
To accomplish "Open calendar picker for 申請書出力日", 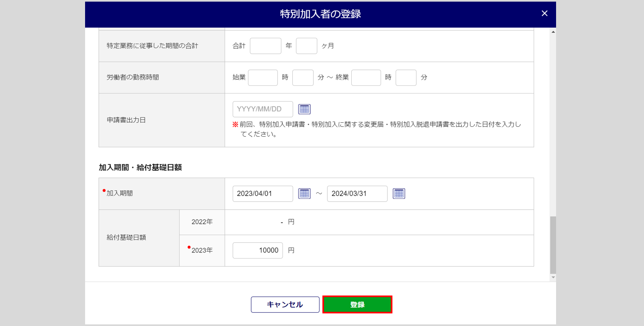I will 304,109.
